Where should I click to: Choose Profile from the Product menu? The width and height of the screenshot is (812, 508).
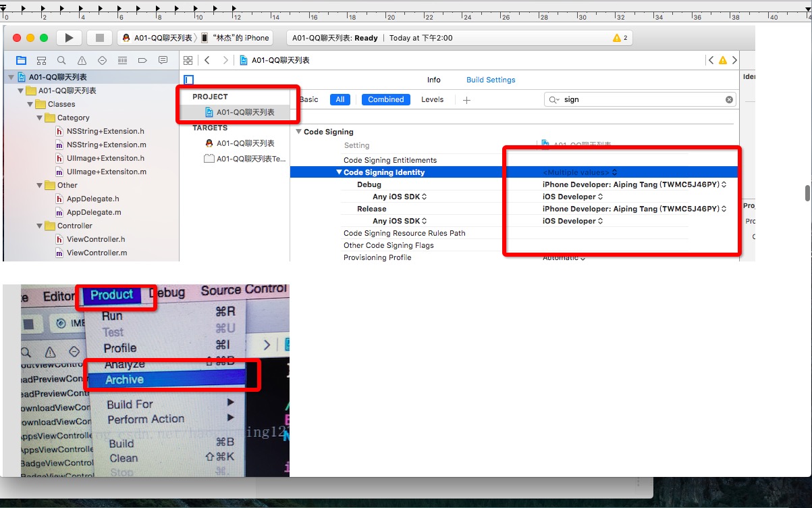[x=120, y=348]
